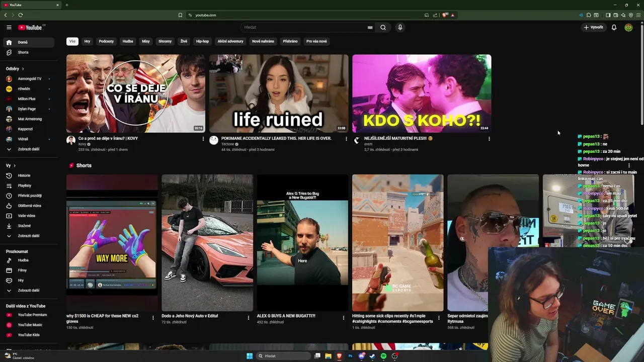
Task: Bookmark this page with the bookmark icon
Action: pyautogui.click(x=180, y=15)
